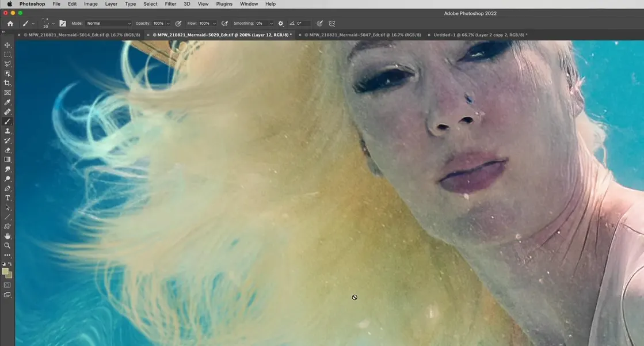Select the Eraser tool

click(x=7, y=150)
